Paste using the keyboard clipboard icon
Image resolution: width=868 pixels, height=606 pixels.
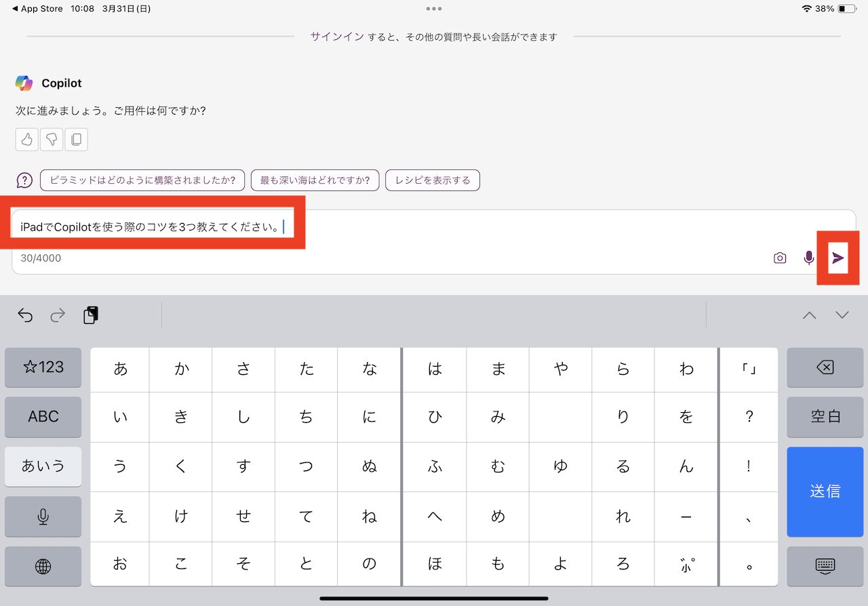(x=91, y=315)
